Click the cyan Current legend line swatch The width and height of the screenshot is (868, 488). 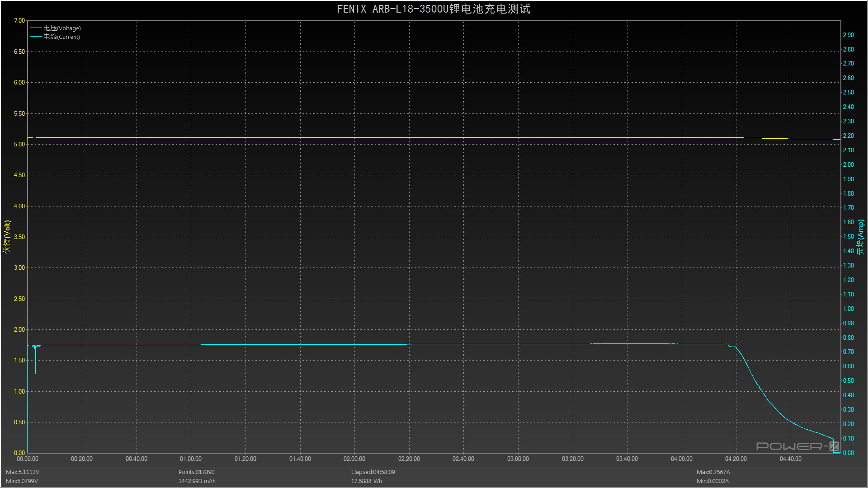pos(36,37)
